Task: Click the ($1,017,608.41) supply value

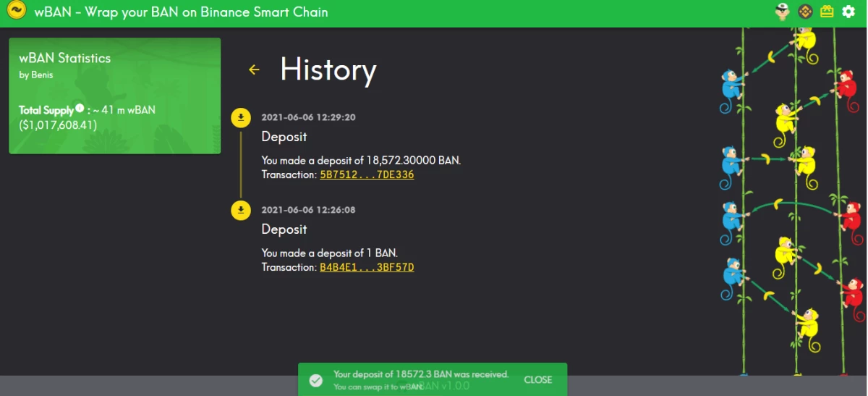Action: [58, 125]
